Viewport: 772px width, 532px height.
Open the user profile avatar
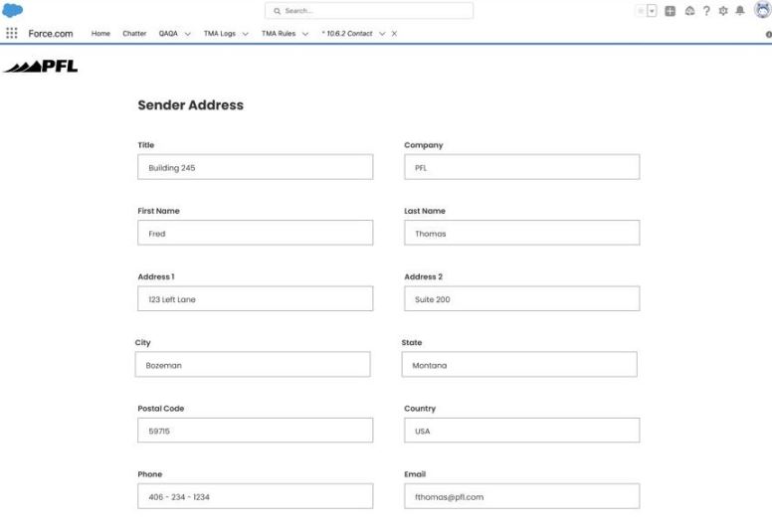[x=763, y=10]
